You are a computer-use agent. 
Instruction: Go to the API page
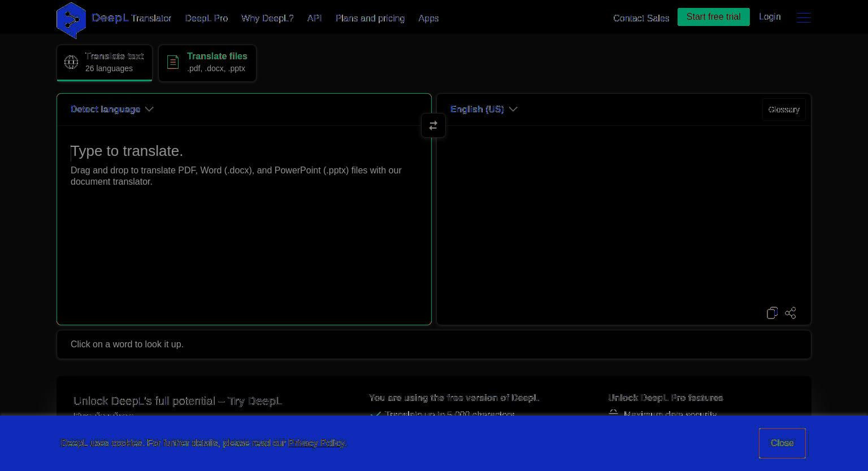pyautogui.click(x=315, y=18)
